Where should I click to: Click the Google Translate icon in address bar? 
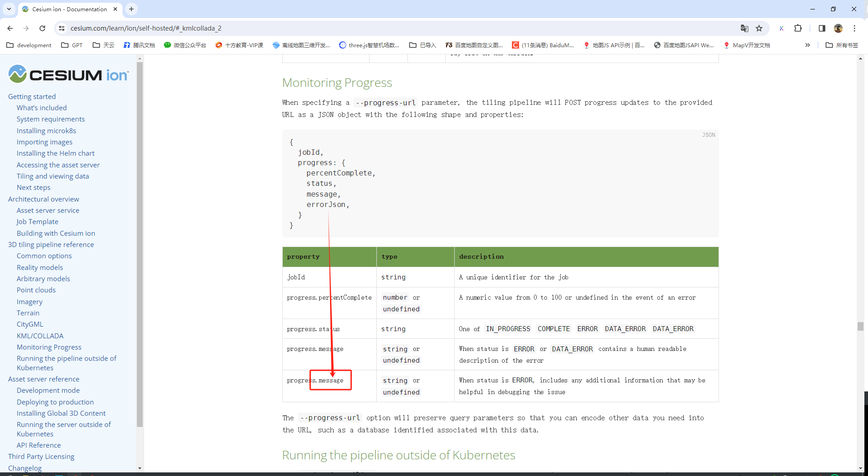pos(744,28)
